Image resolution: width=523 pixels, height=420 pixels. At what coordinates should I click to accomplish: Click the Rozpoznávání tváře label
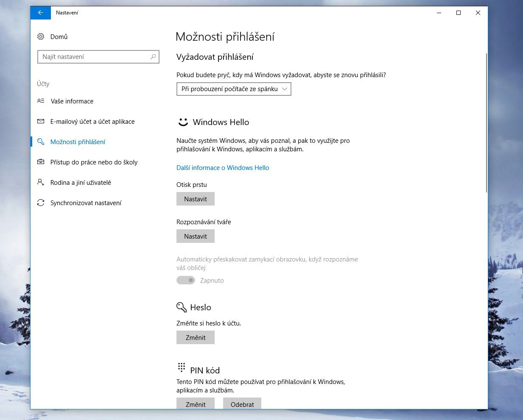pyautogui.click(x=204, y=222)
